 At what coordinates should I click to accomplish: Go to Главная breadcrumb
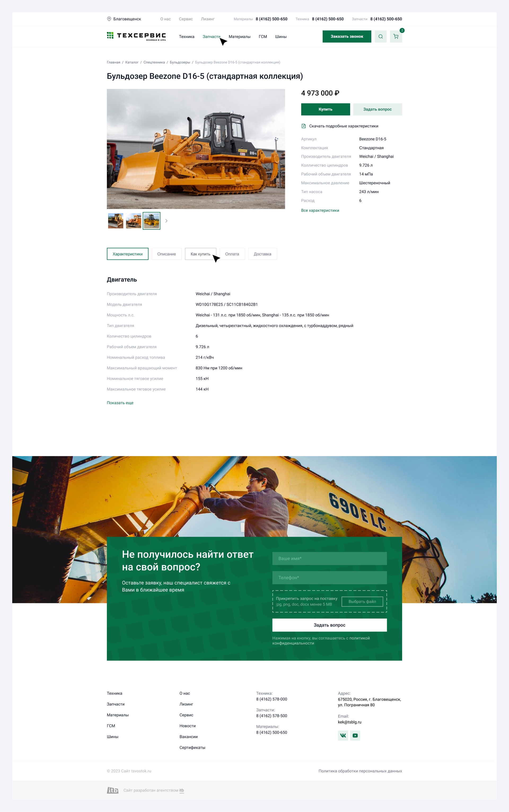[x=113, y=62]
